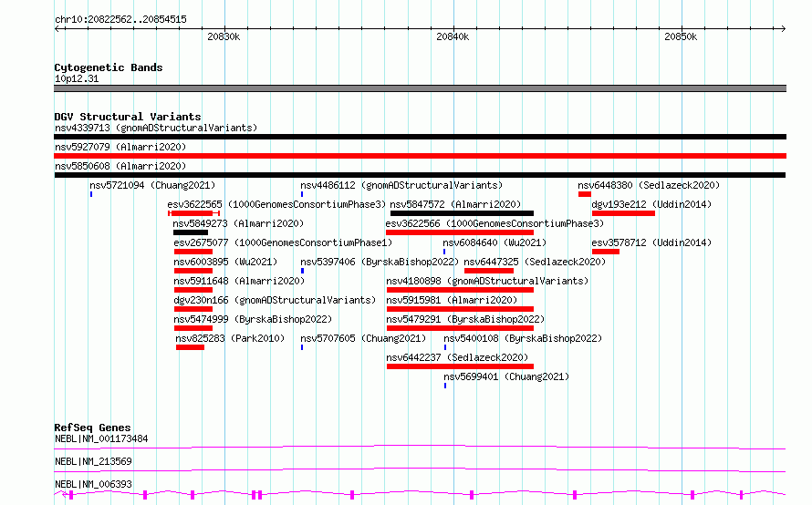
Task: Click the DGV Structural Variants track title
Action: [128, 117]
